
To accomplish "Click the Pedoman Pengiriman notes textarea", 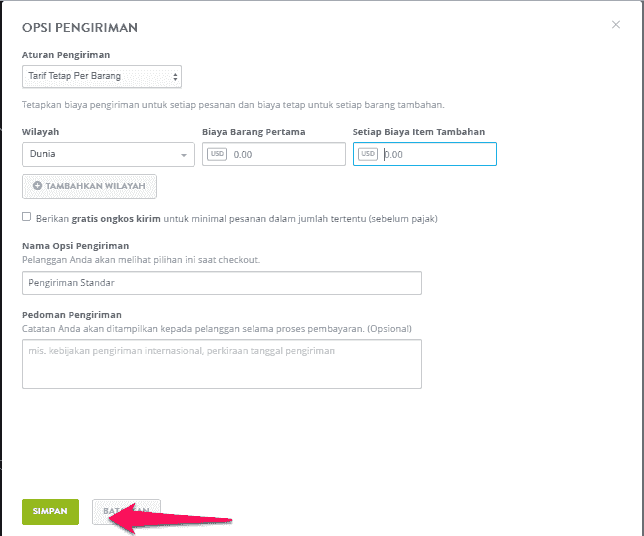I will [x=222, y=364].
